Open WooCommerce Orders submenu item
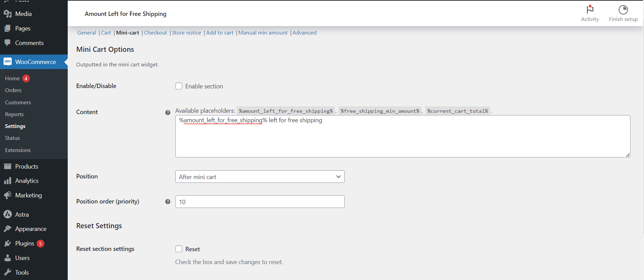This screenshot has height=280, width=644. click(x=13, y=90)
